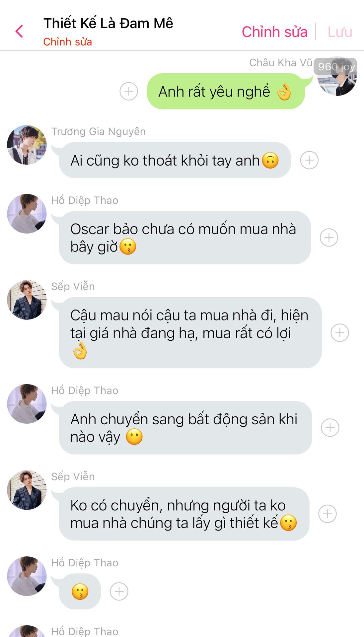
Task: Tap red "Chỉnh sửa" subtitle under the title
Action: (68, 42)
